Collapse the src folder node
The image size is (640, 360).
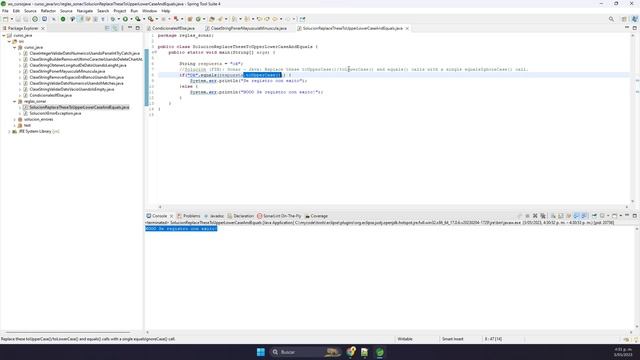pyautogui.click(x=9, y=41)
